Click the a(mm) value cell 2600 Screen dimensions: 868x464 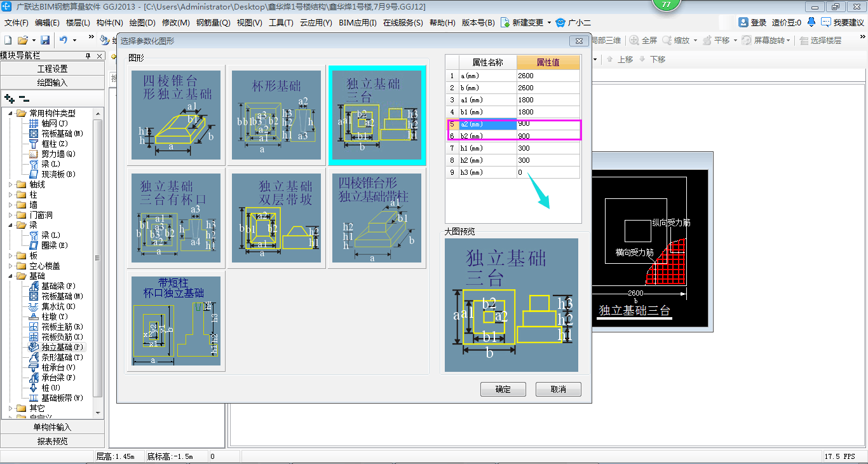(x=548, y=76)
